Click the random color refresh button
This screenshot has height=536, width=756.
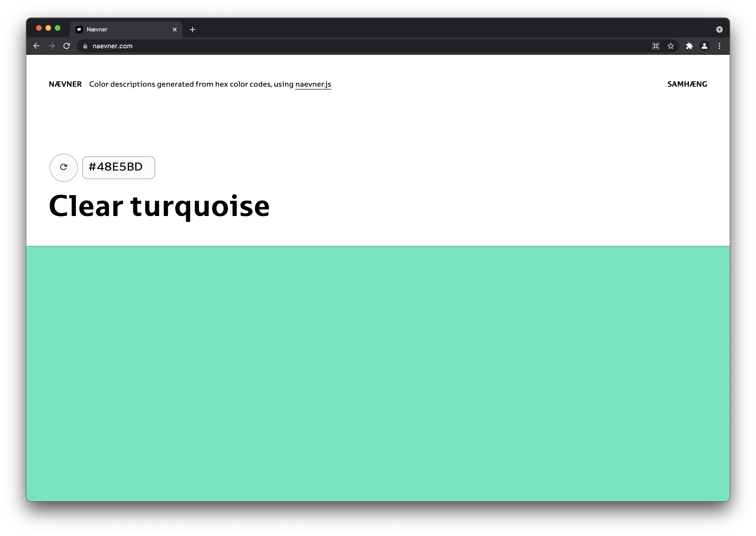[x=63, y=167]
